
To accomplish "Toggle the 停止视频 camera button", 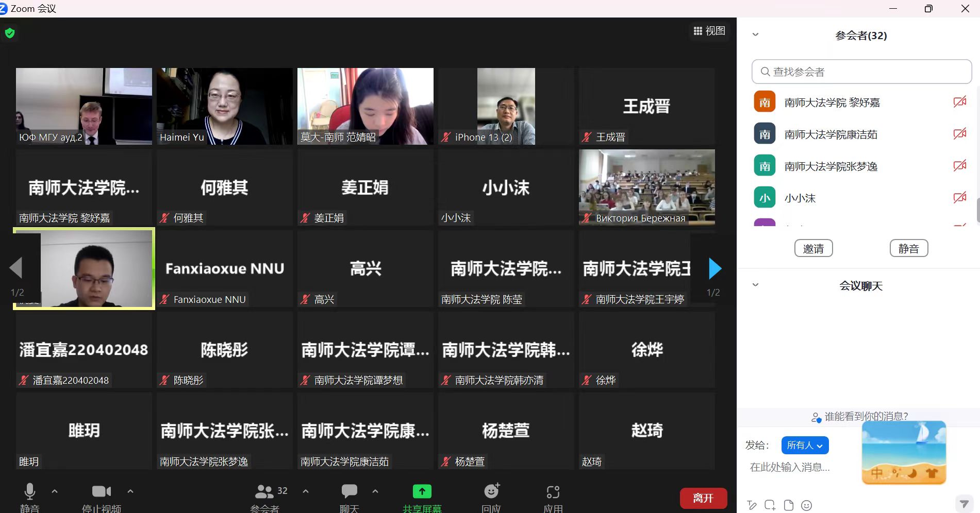I will [102, 492].
